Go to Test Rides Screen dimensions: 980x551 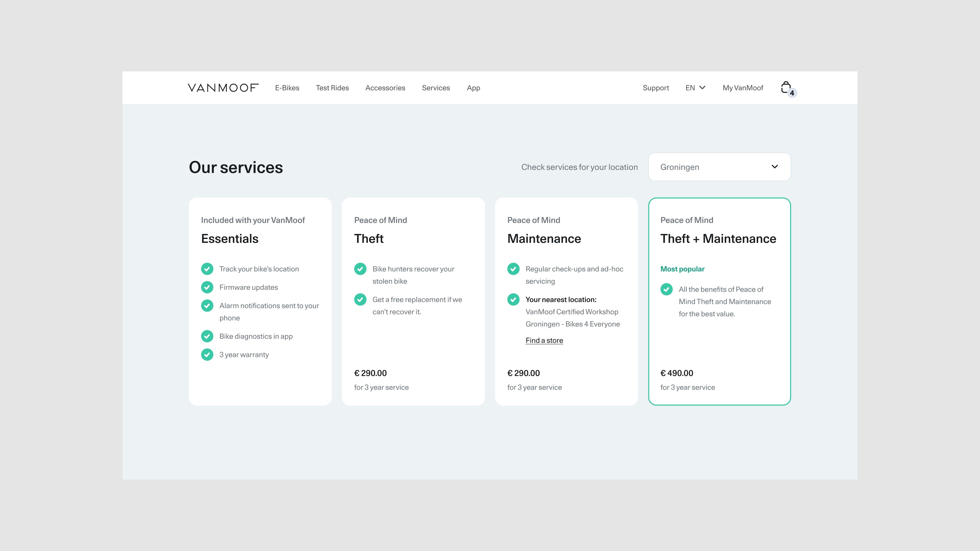(332, 88)
